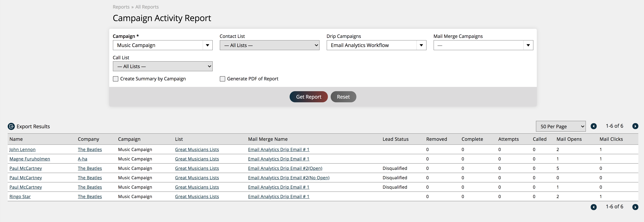Open John Lennon contact link

[23, 149]
